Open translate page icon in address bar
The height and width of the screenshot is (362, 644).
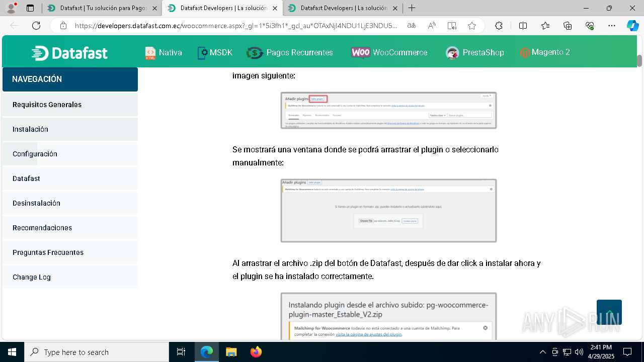pos(412,26)
